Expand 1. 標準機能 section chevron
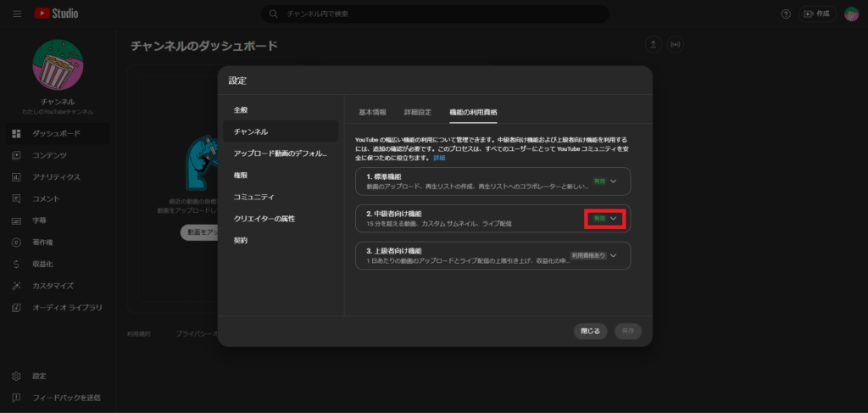Viewport: 868px width, 413px height. tap(614, 181)
